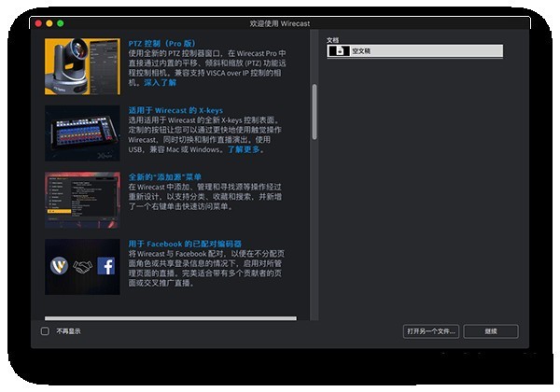Select the 空文稿 document row
The width and height of the screenshot is (560, 392).
click(415, 51)
